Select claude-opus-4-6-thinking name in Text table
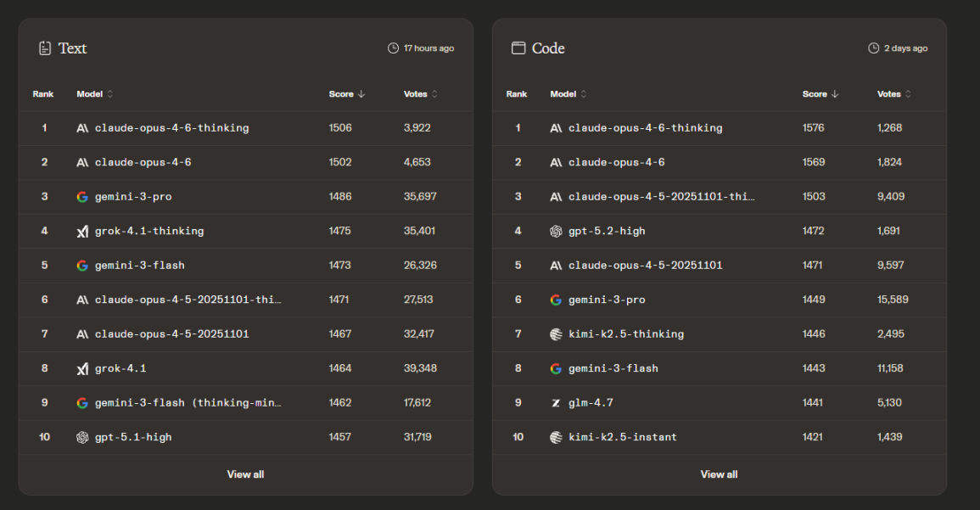 (172, 128)
